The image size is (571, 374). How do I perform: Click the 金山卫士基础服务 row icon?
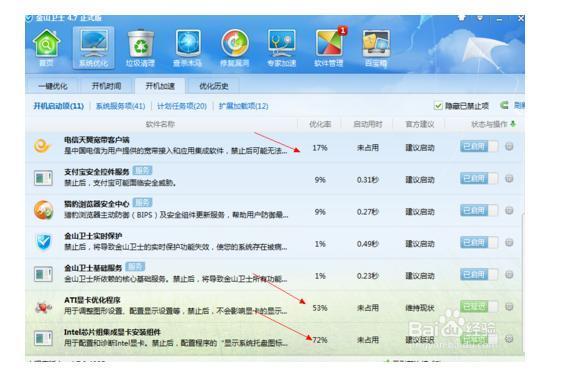(x=43, y=274)
